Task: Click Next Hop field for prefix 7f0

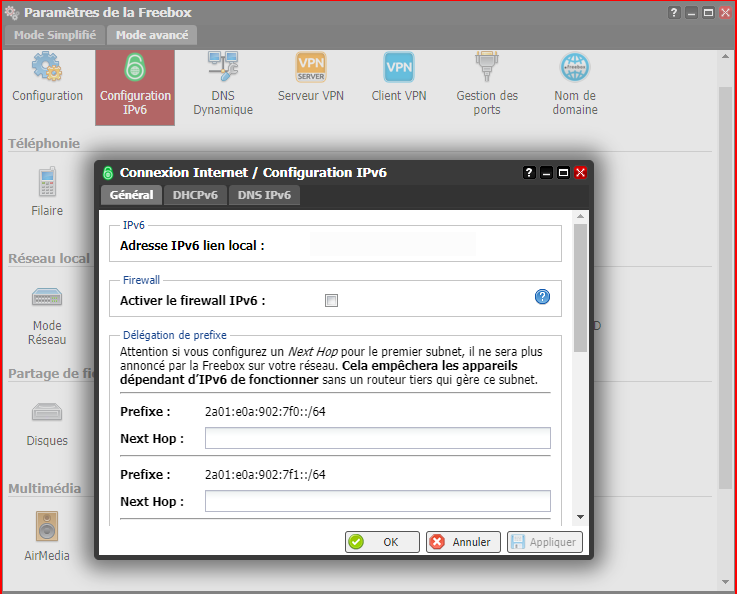Action: click(x=377, y=438)
